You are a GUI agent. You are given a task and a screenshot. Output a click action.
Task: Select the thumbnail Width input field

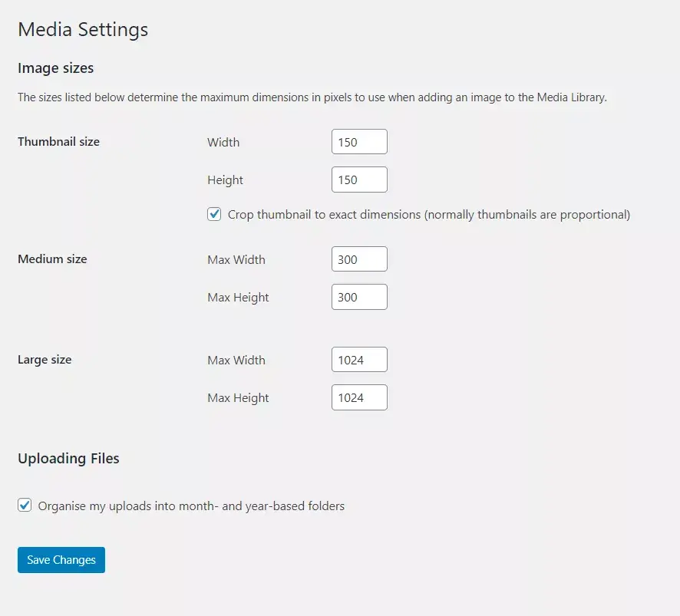(358, 141)
